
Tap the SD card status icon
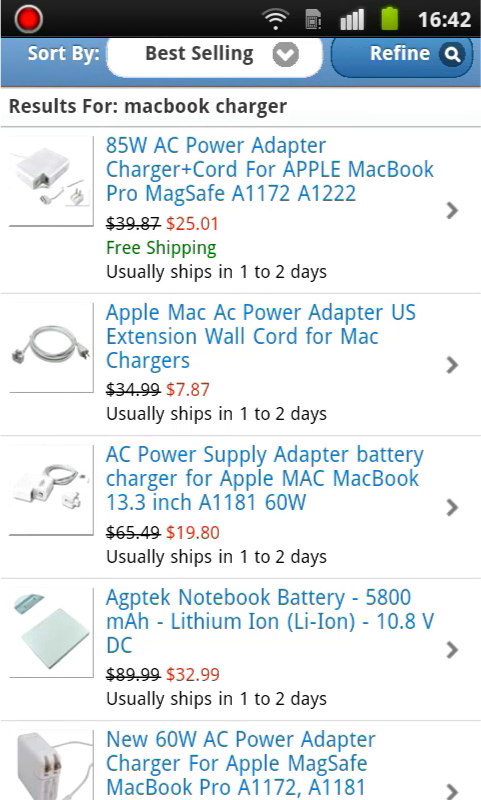click(x=313, y=19)
